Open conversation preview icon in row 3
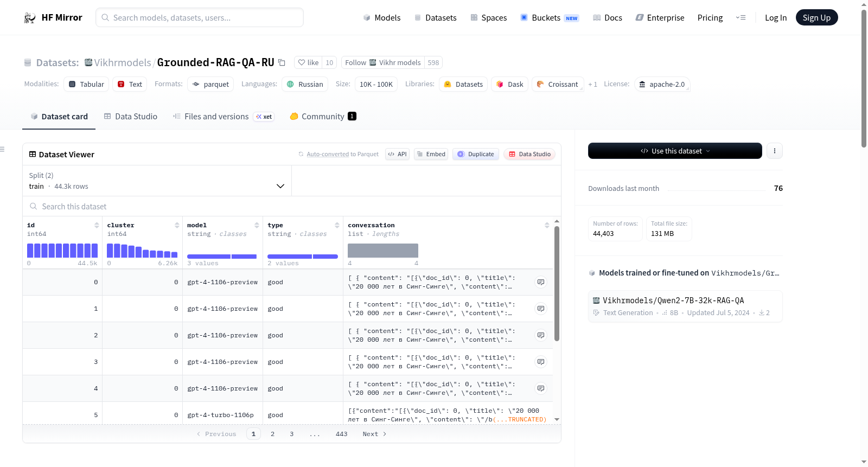Image resolution: width=868 pixels, height=467 pixels. (541, 362)
